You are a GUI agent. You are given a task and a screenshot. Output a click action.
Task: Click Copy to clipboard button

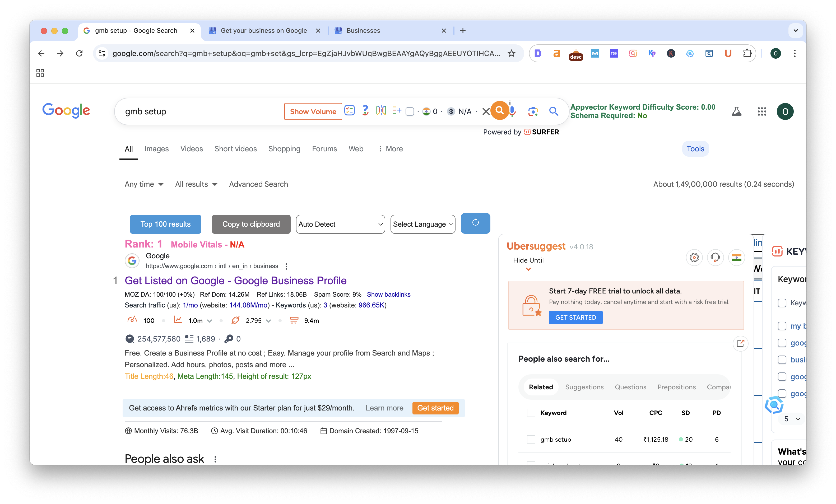[251, 224]
